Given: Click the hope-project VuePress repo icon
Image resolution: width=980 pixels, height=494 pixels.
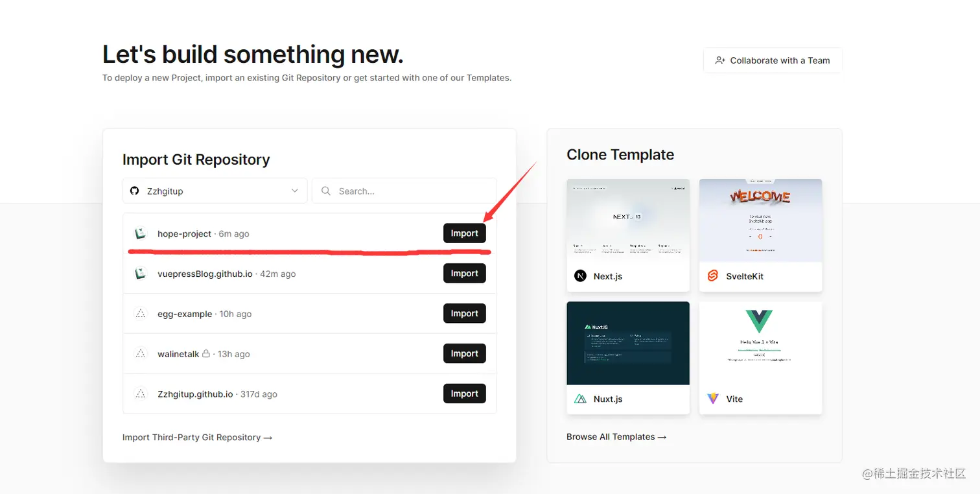Looking at the screenshot, I should 140,233.
